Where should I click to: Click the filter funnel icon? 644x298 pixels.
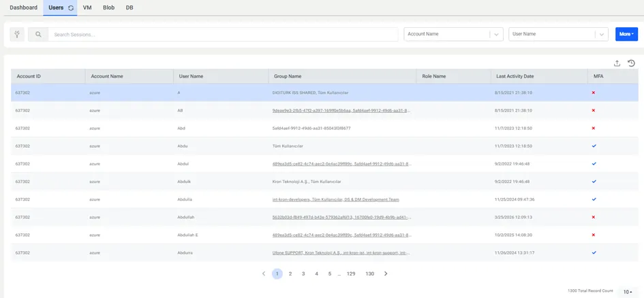[x=17, y=35]
